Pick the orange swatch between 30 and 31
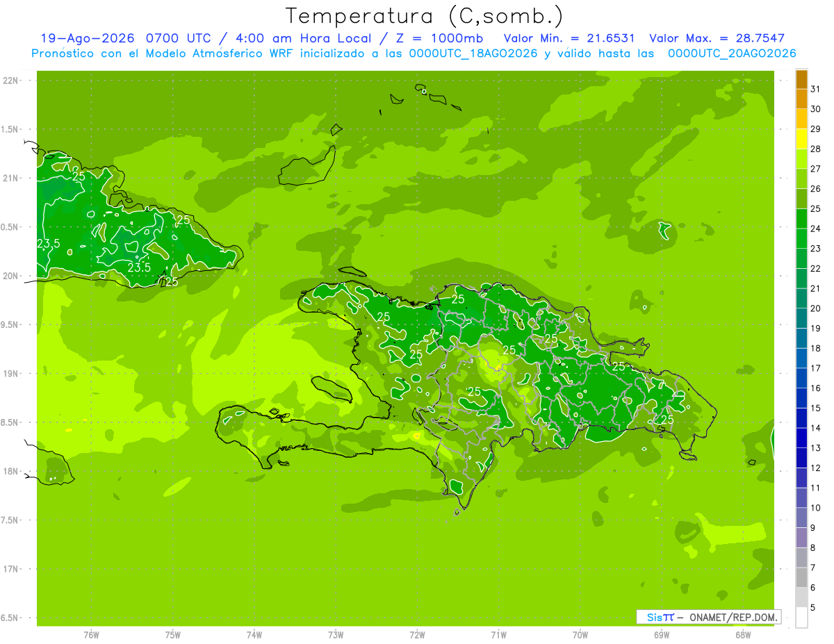The height and width of the screenshot is (644, 834). pyautogui.click(x=801, y=99)
